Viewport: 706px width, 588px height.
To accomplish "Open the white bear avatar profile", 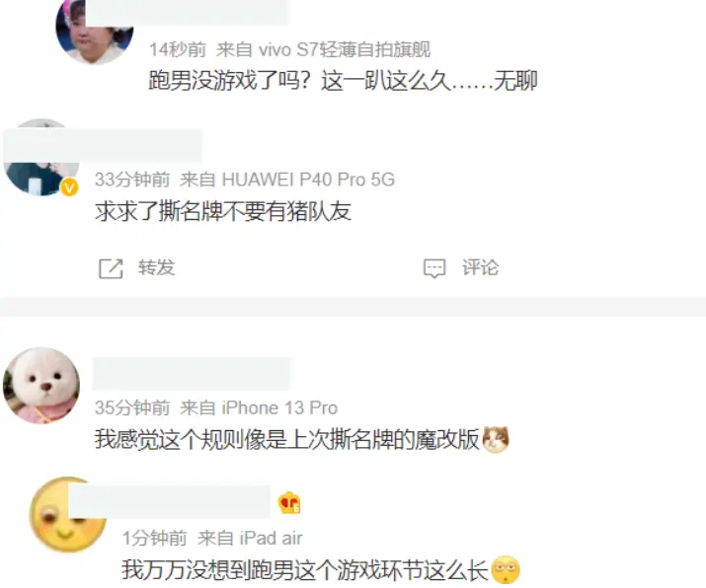I will click(41, 385).
